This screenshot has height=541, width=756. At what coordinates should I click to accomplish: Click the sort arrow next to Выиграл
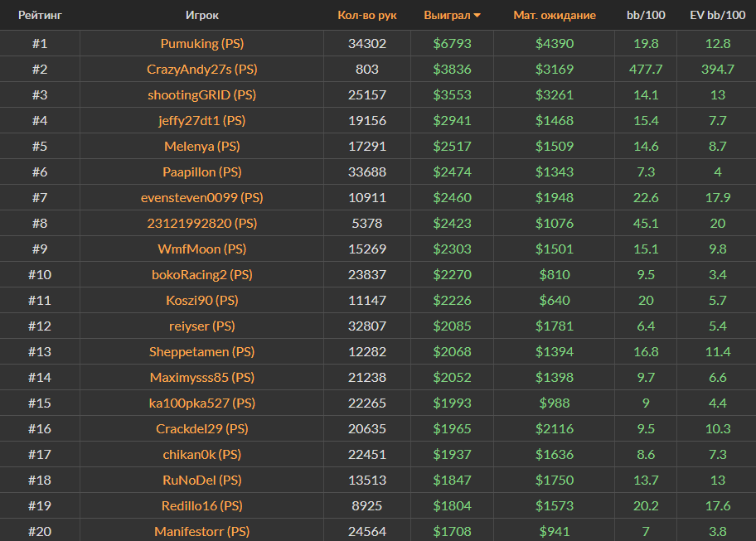click(477, 16)
